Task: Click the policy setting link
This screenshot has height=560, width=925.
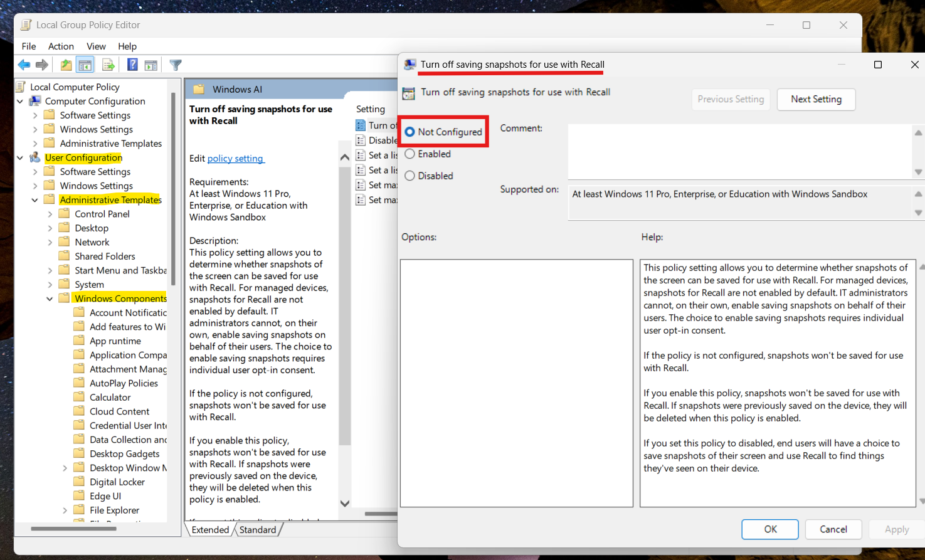Action: click(x=235, y=158)
